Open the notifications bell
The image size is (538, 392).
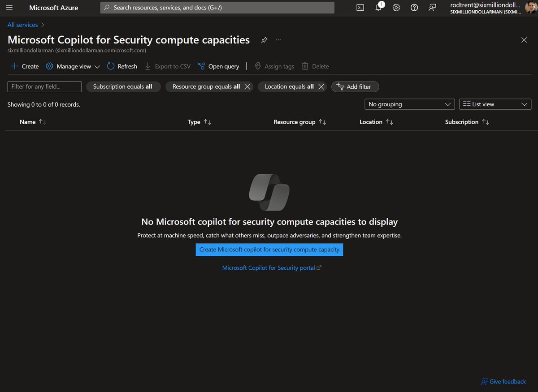378,8
